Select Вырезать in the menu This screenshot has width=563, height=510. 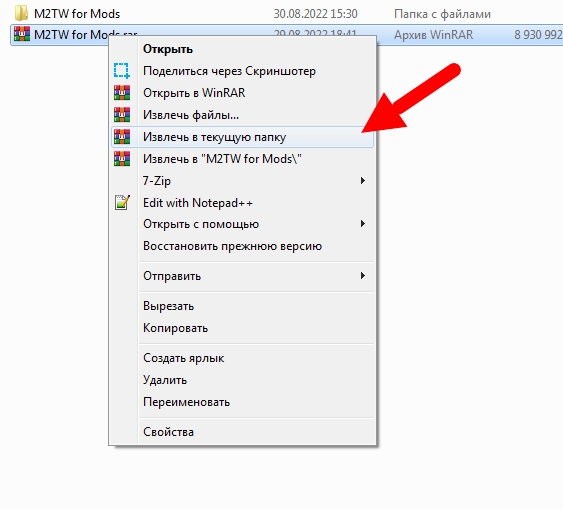pos(168,306)
